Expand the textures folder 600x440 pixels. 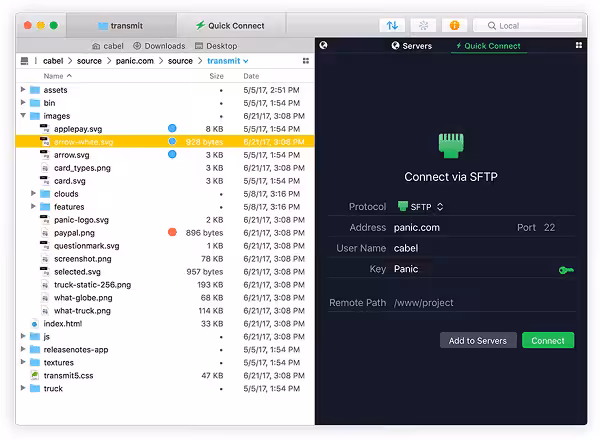(x=23, y=362)
